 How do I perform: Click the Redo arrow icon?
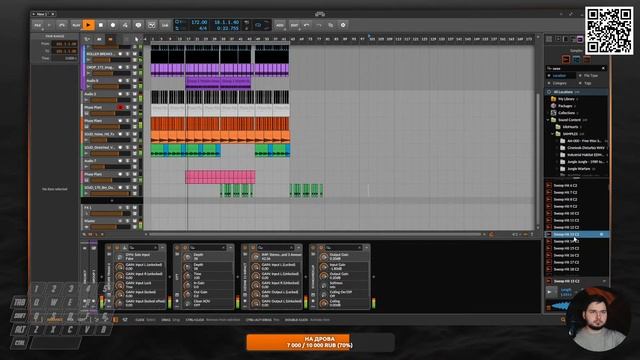(318, 25)
